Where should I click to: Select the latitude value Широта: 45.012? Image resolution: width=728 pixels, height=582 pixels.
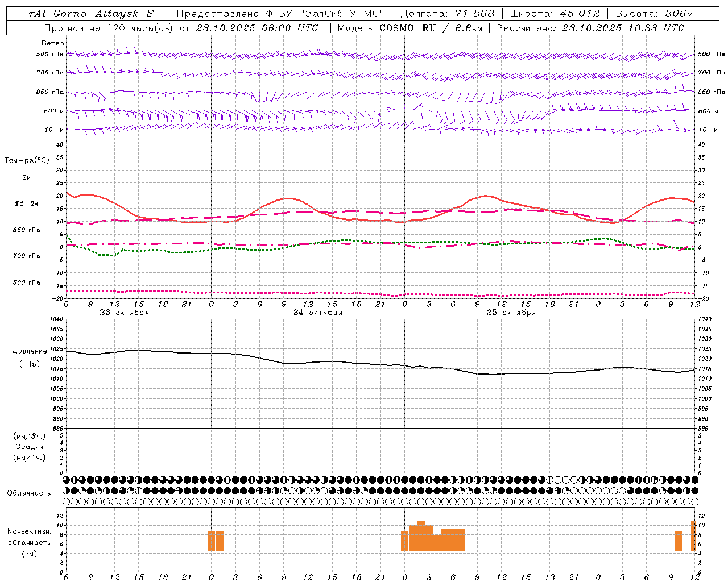pos(555,14)
